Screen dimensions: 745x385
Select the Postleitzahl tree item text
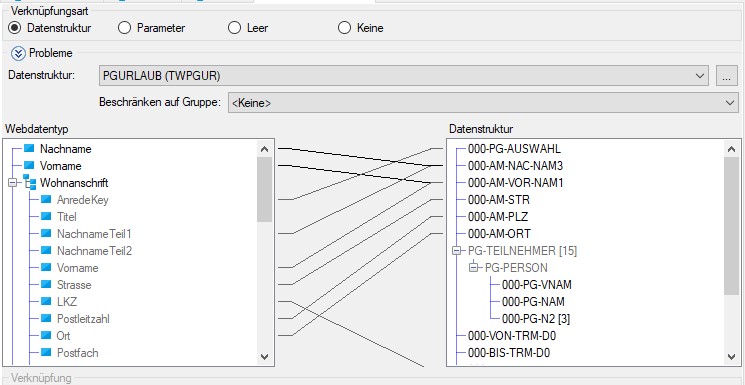click(x=83, y=318)
